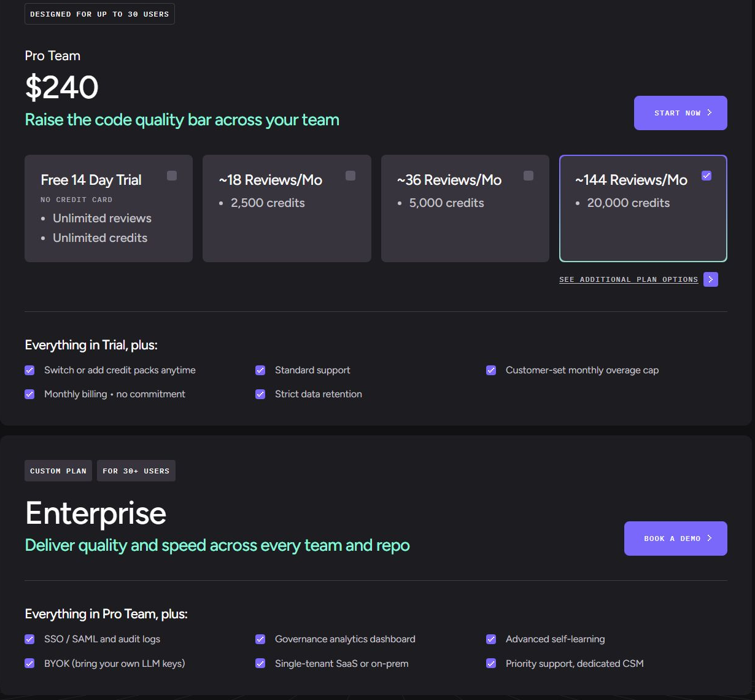
Task: Click Monthly billing no commitment text
Action: tap(115, 394)
